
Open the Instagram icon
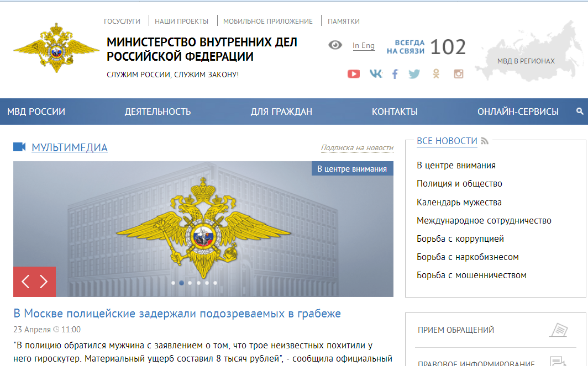click(458, 74)
